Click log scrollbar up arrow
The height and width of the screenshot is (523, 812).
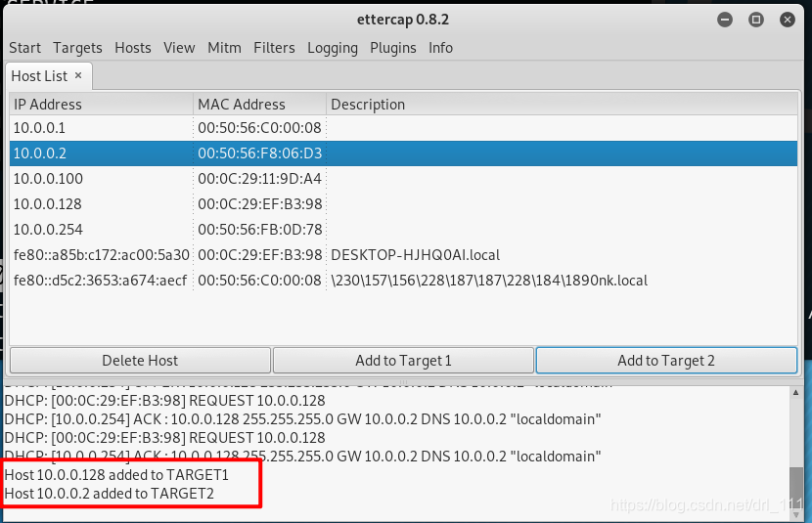click(x=796, y=393)
